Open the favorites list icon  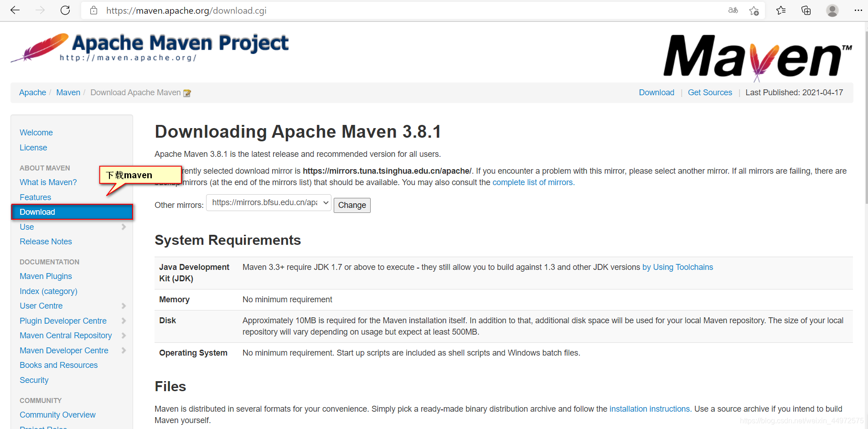click(781, 10)
